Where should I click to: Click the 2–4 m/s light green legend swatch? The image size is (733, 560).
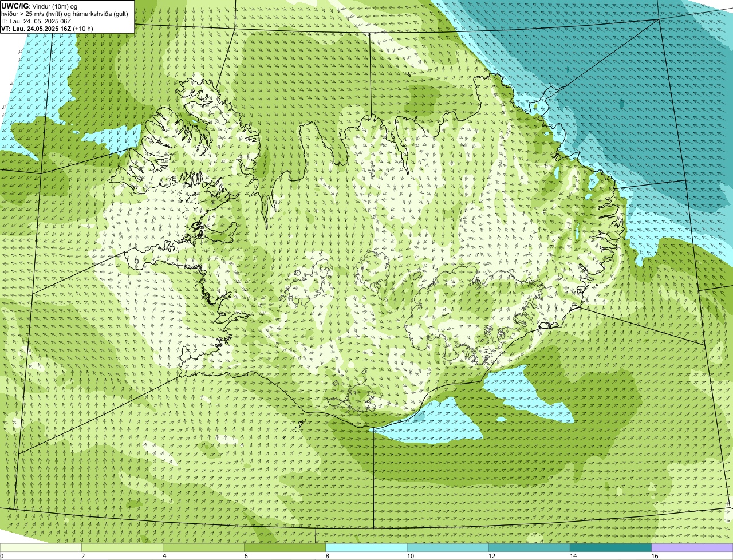point(122,548)
